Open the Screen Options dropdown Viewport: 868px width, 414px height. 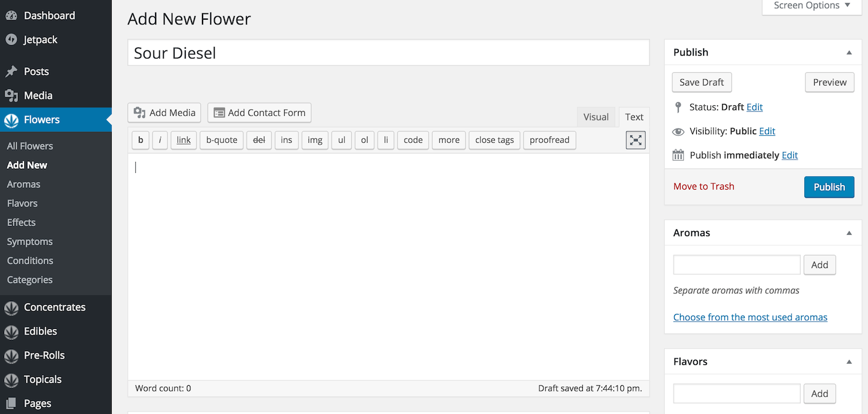(x=812, y=6)
